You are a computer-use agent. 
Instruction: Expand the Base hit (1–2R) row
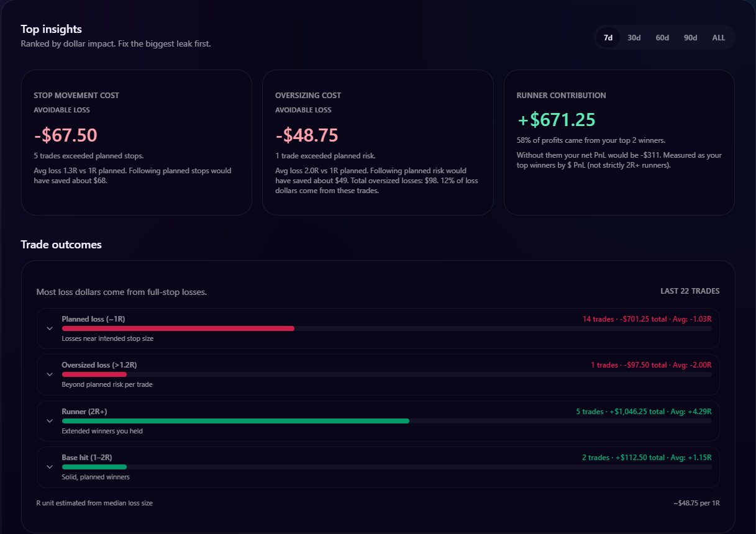[x=50, y=466]
